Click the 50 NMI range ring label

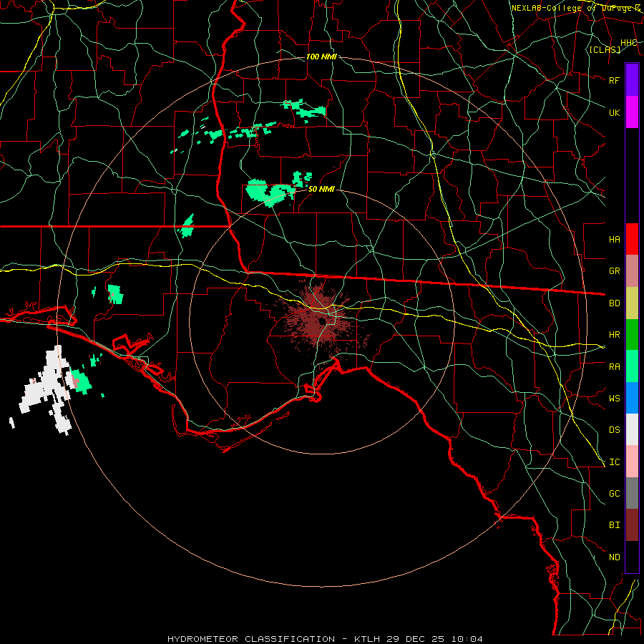[321, 189]
